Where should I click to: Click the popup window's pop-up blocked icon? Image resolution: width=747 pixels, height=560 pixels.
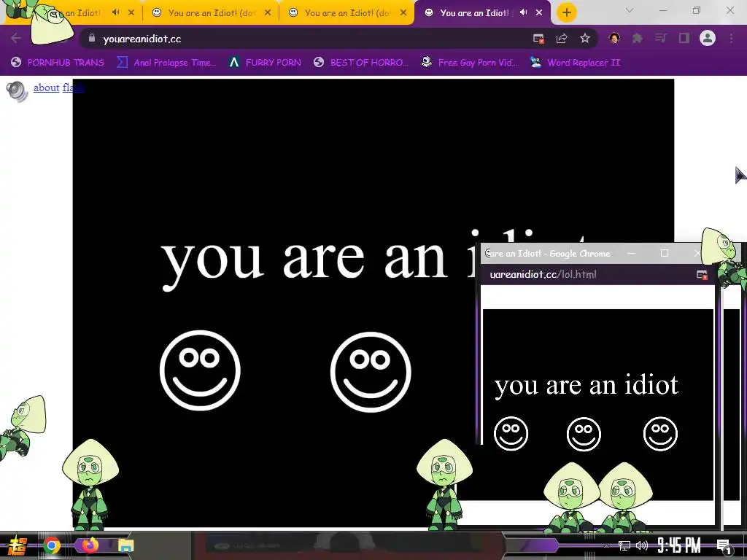[x=702, y=275]
